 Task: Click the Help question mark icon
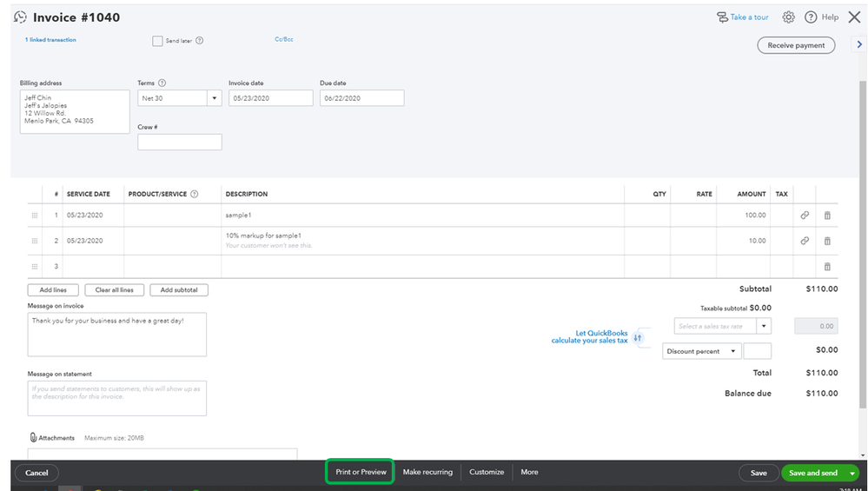pos(811,17)
